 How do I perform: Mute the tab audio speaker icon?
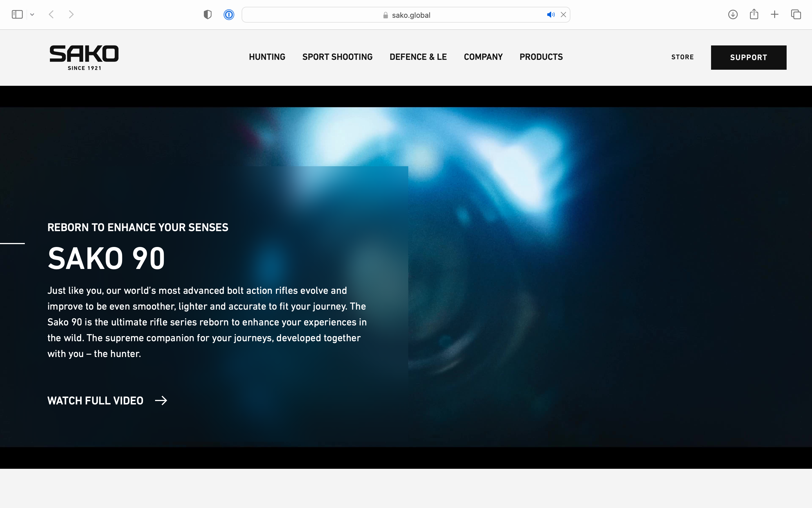(x=551, y=14)
